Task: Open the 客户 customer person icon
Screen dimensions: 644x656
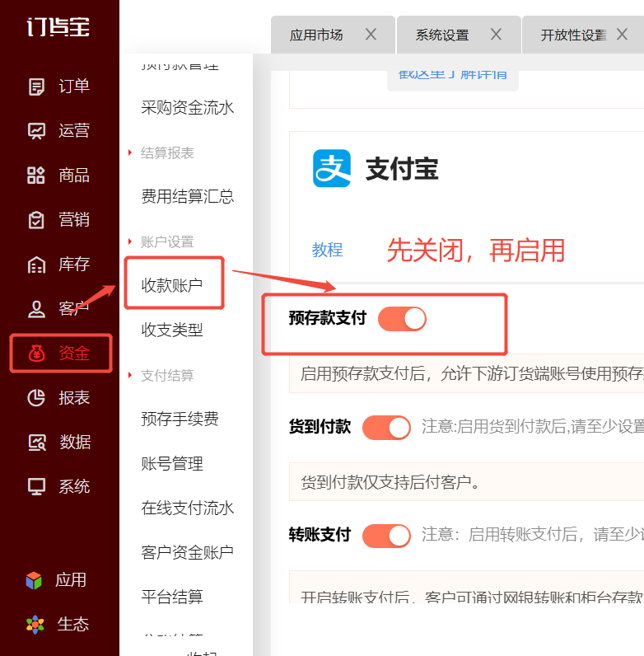Action: click(36, 309)
